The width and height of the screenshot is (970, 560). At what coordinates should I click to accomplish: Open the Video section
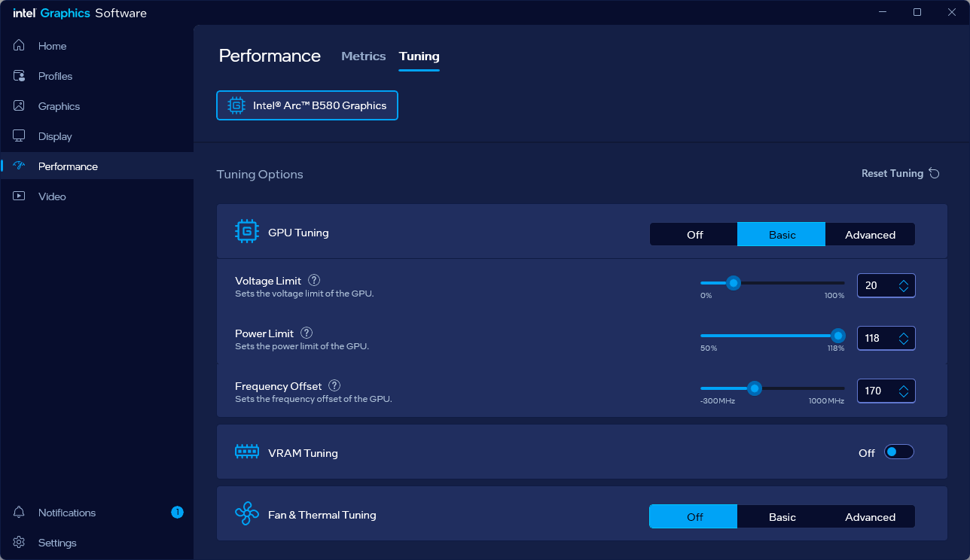point(96,196)
